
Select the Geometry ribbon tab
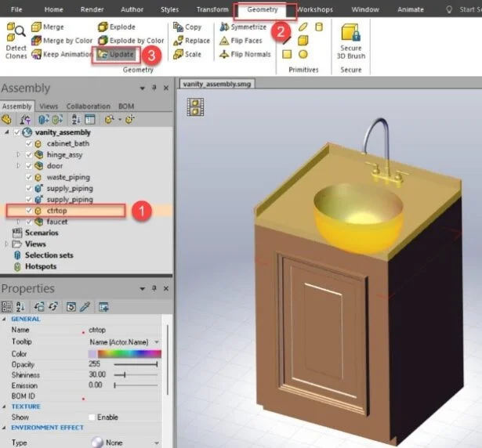click(x=263, y=9)
